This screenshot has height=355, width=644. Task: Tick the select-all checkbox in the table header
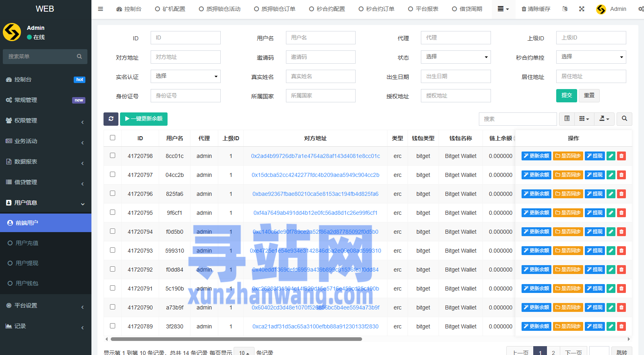click(x=112, y=138)
